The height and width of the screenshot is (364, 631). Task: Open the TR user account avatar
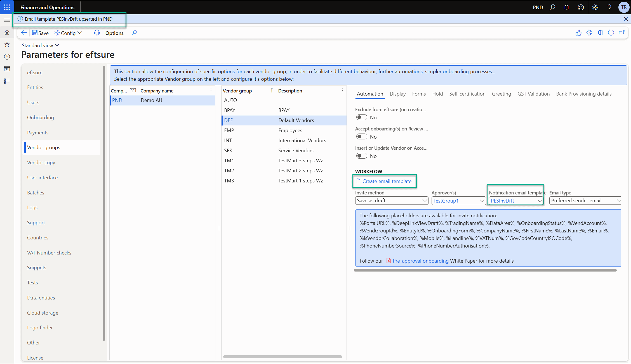point(624,8)
